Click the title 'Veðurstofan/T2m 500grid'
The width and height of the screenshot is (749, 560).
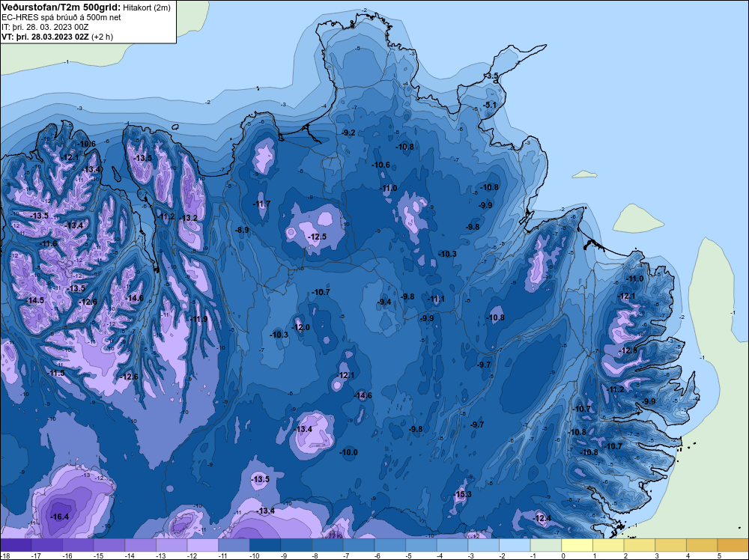point(61,7)
